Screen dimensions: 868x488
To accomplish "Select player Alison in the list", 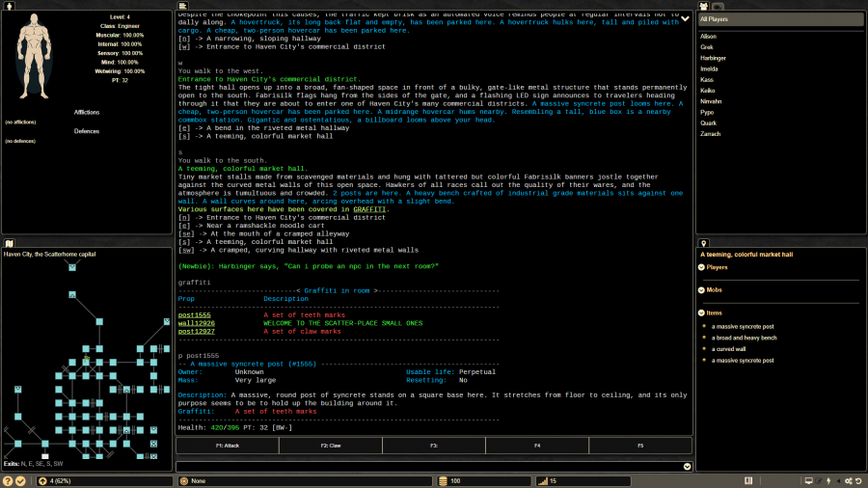I will coord(708,37).
